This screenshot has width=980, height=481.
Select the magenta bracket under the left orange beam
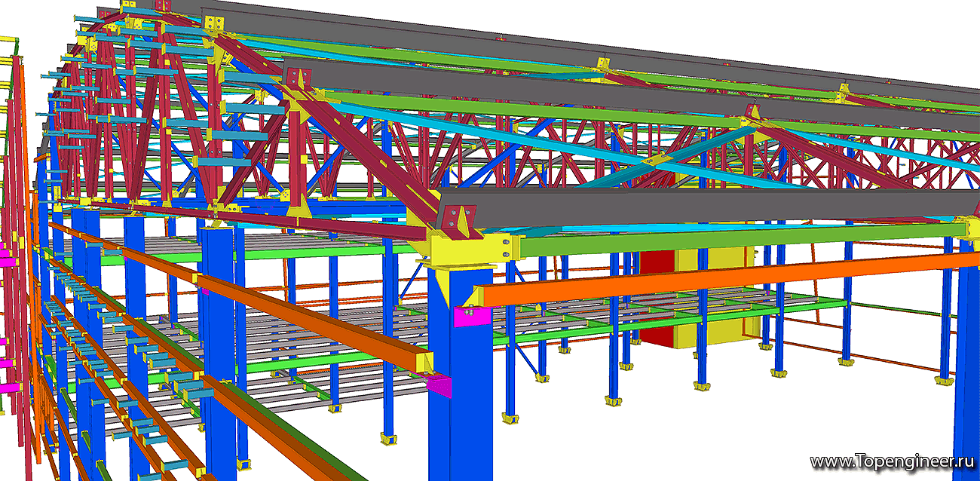pos(439,386)
